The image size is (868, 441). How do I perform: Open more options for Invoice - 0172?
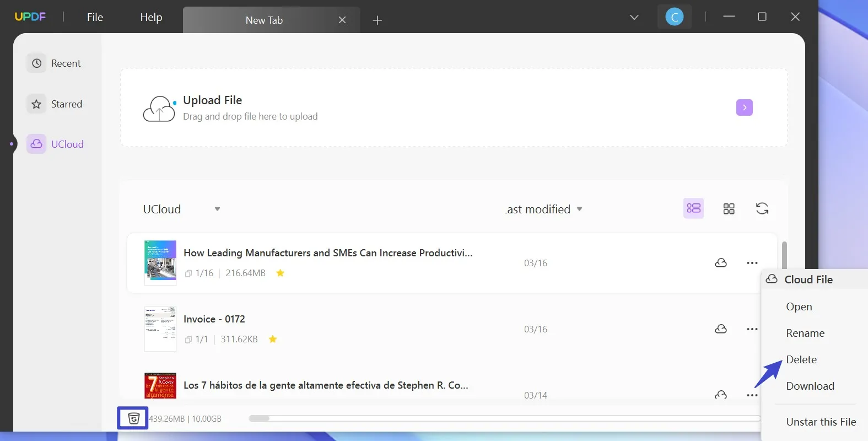[752, 329]
